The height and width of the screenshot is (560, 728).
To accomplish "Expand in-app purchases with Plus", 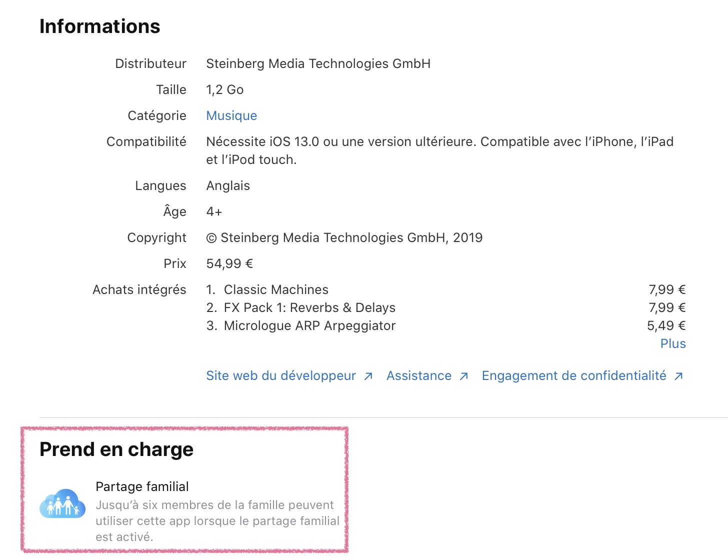I will point(673,343).
